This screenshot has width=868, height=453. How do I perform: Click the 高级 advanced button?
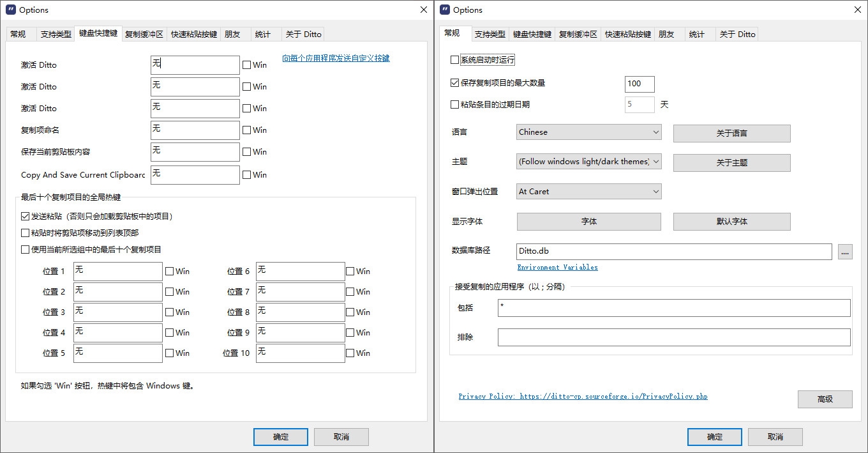[x=825, y=399]
